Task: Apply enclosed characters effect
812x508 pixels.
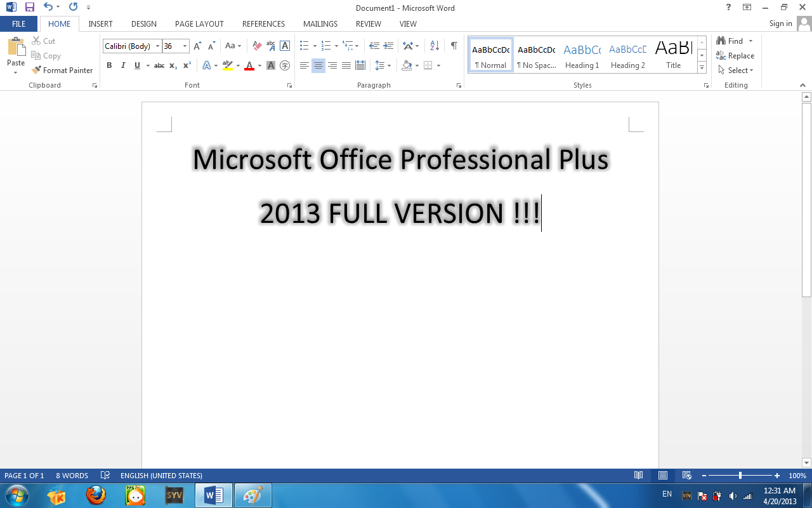Action: (x=285, y=65)
